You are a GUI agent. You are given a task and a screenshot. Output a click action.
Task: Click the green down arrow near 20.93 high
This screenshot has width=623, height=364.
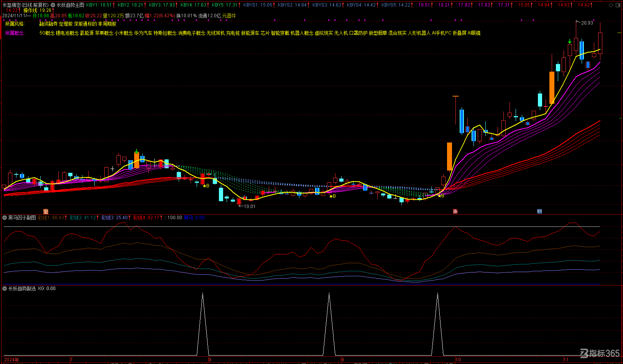point(570,41)
